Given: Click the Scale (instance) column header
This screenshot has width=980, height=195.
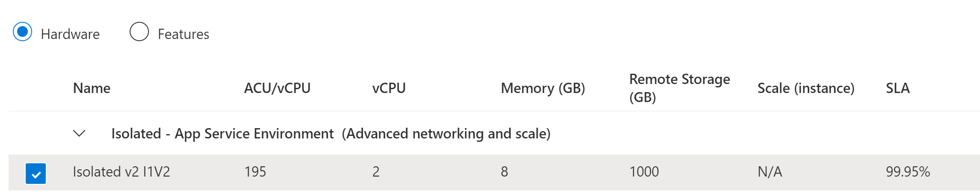Looking at the screenshot, I should [x=806, y=88].
